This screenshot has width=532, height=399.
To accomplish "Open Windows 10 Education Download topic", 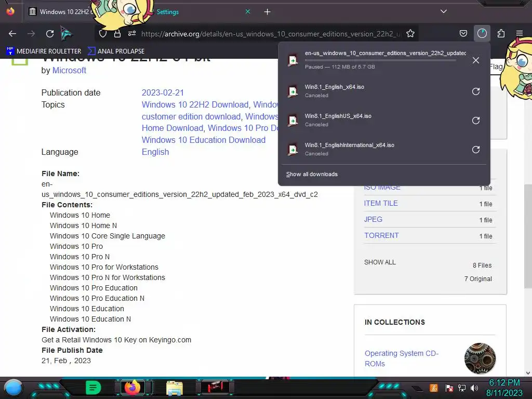I will [x=204, y=140].
